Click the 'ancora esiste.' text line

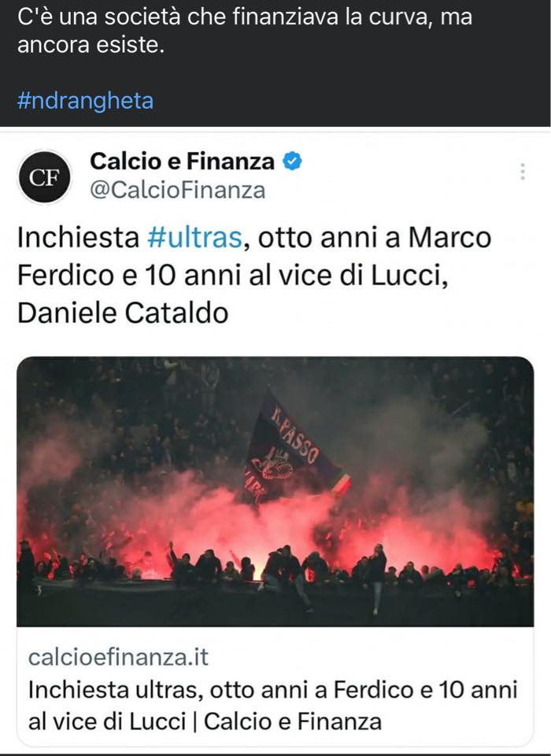pyautogui.click(x=91, y=45)
